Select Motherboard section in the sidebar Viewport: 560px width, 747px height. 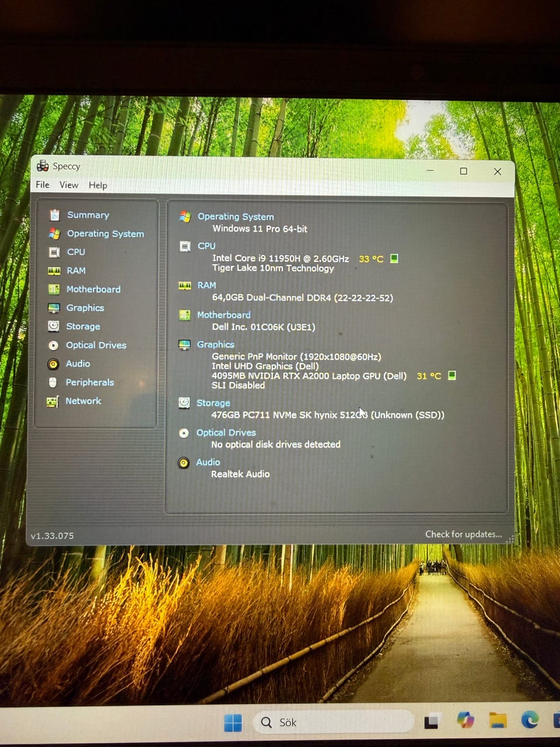point(93,289)
